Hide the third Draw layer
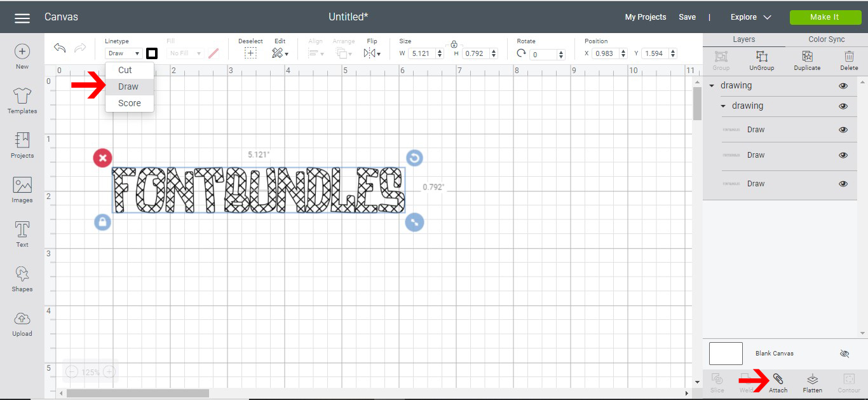The width and height of the screenshot is (868, 400). [x=843, y=184]
